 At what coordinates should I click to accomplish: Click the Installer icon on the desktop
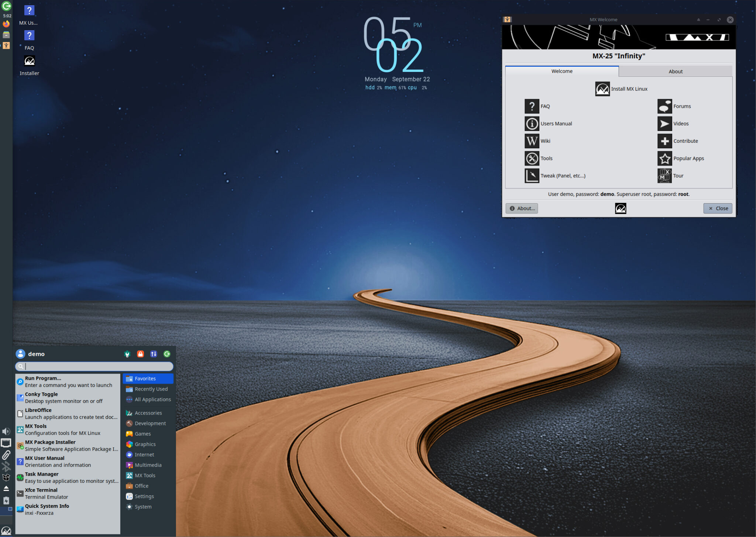point(29,60)
